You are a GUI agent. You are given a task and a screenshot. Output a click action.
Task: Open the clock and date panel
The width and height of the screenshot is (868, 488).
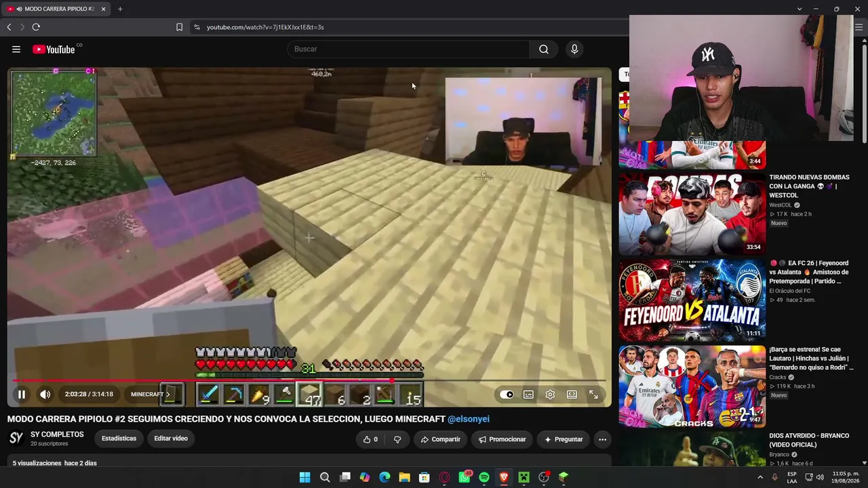[846, 477]
